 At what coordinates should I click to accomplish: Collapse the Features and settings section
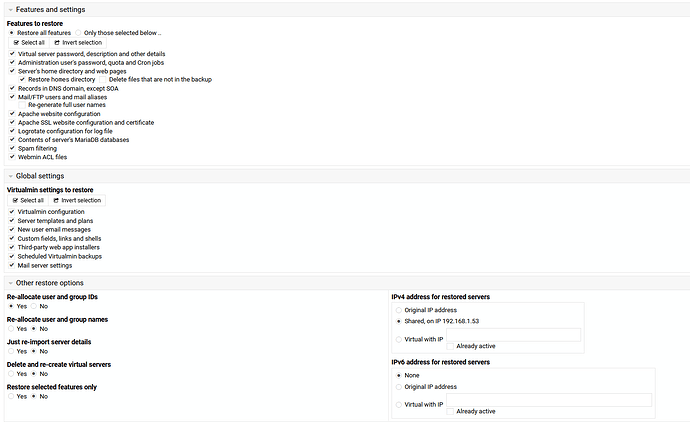9,9
